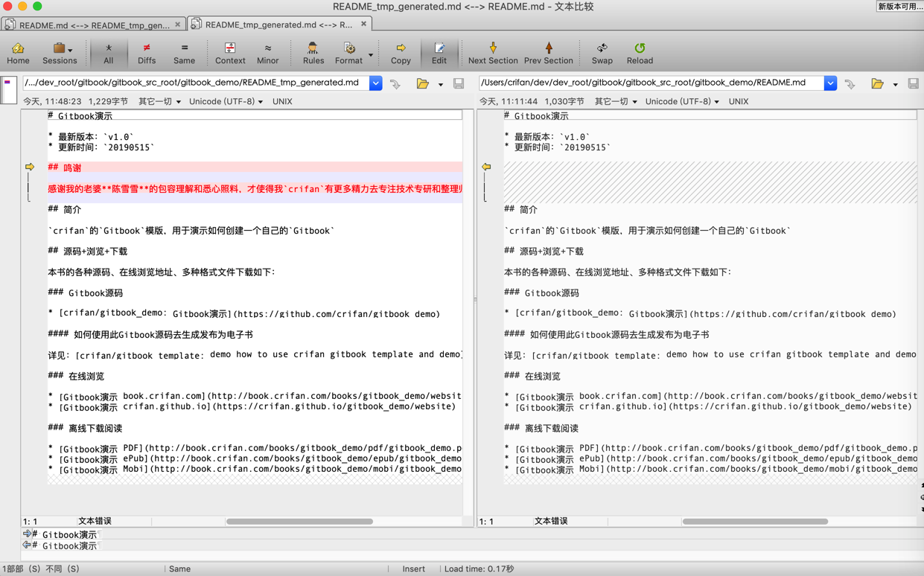924x576 pixels.
Task: Click the right pane go-arrow icon
Action: [850, 84]
